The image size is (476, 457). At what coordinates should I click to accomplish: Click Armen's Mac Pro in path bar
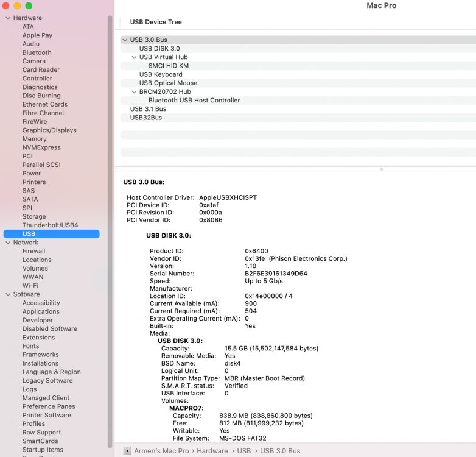click(161, 451)
